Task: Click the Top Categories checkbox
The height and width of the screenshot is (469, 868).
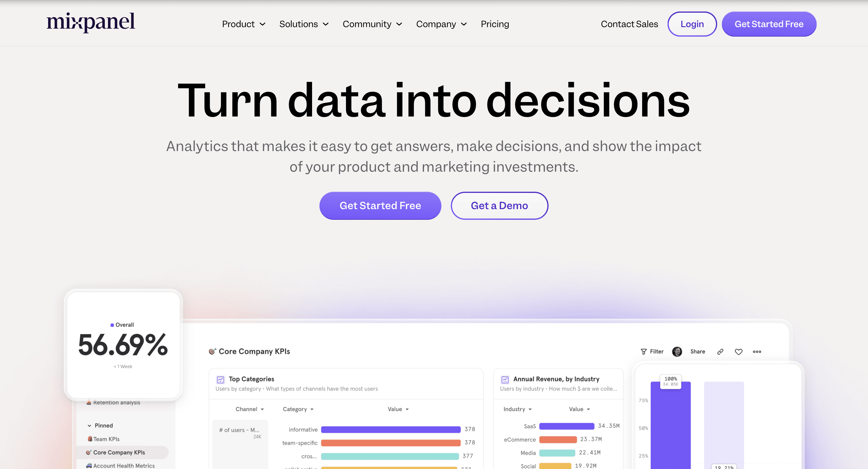Action: tap(220, 379)
